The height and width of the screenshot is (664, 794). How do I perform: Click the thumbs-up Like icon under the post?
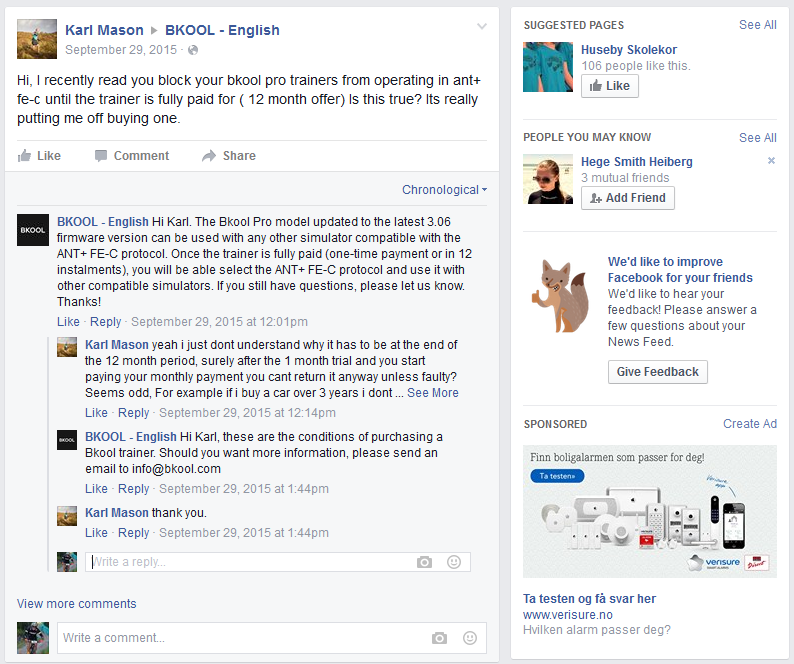tap(24, 155)
